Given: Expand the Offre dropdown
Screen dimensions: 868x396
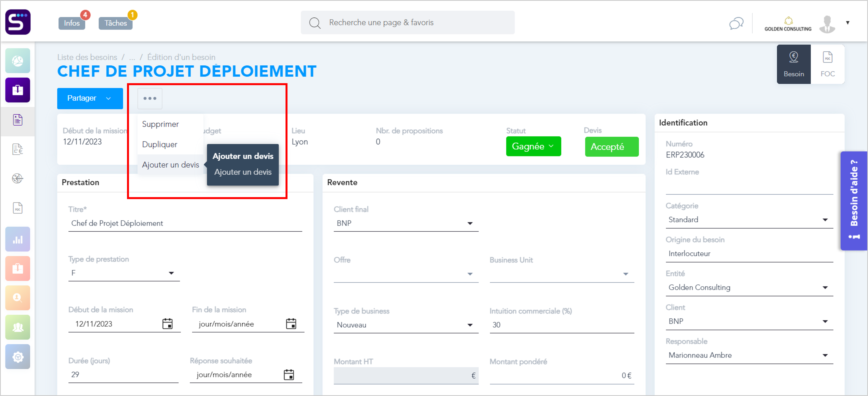Looking at the screenshot, I should tap(470, 274).
